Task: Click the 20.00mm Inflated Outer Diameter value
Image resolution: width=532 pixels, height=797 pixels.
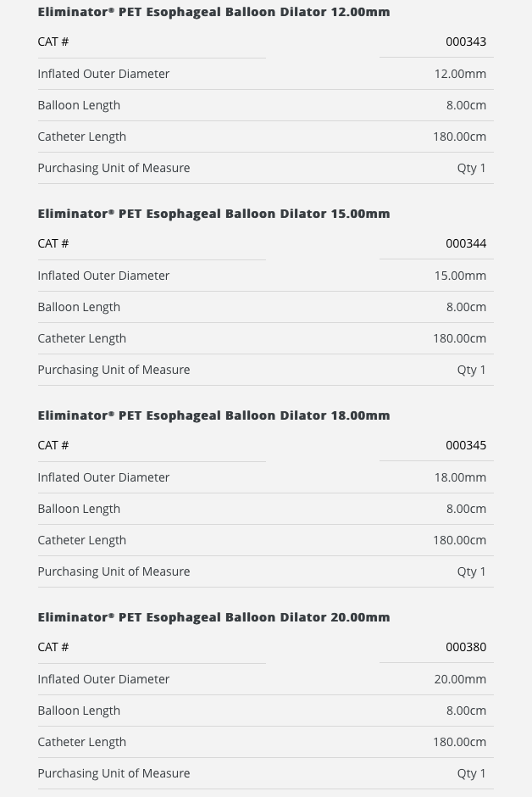Action: click(460, 679)
